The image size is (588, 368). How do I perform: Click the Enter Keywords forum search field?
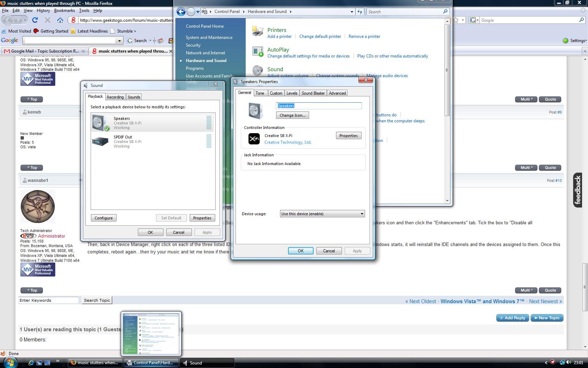tap(48, 300)
